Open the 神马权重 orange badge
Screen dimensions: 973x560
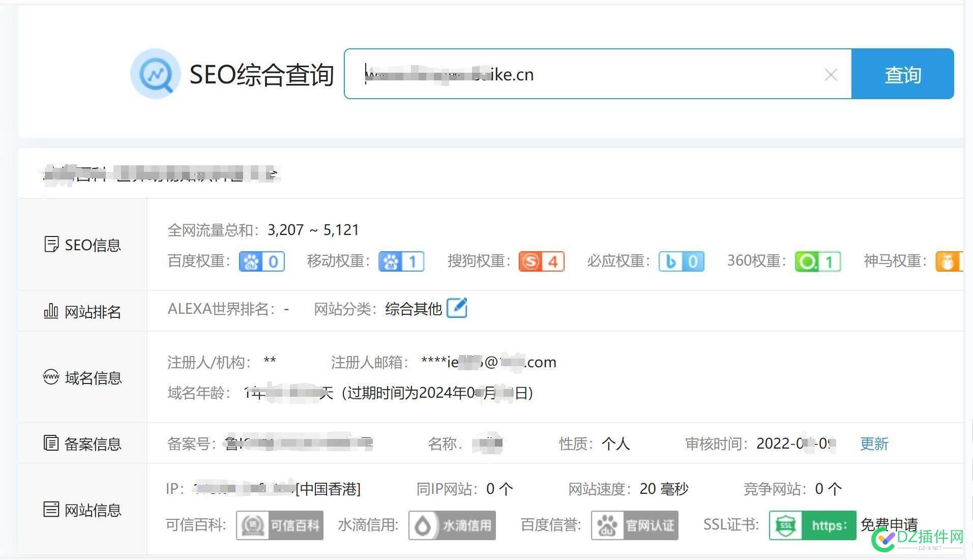tap(949, 261)
